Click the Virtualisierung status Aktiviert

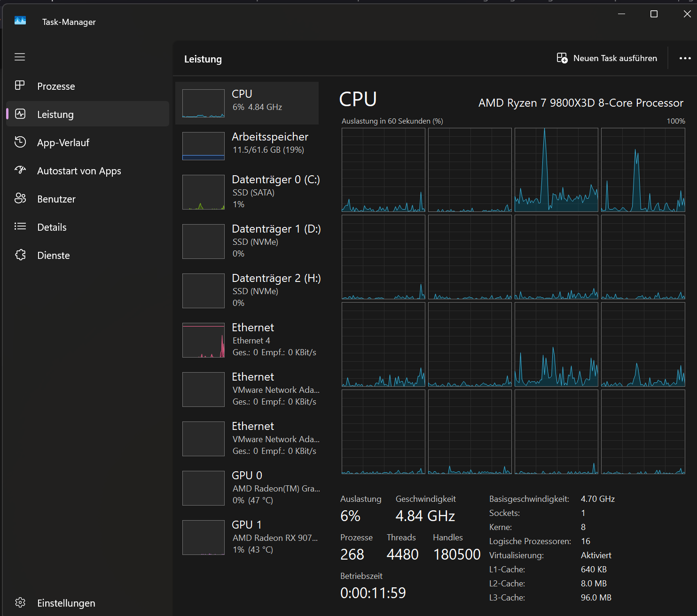pyautogui.click(x=596, y=555)
